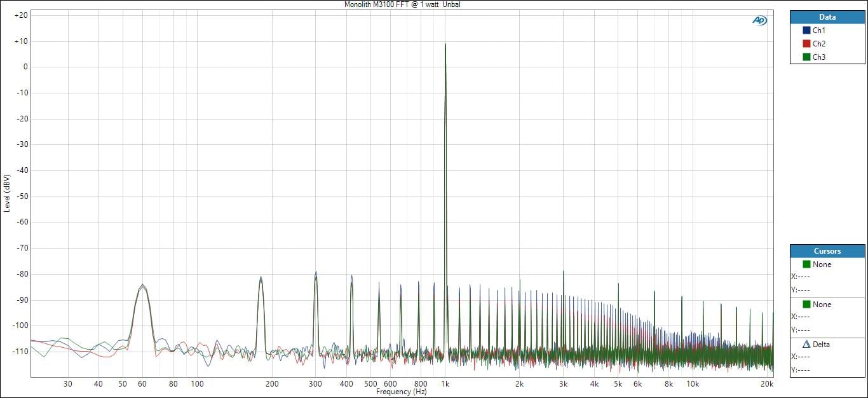Open the second cursor's None selector
This screenshot has width=868, height=398.
[822, 305]
